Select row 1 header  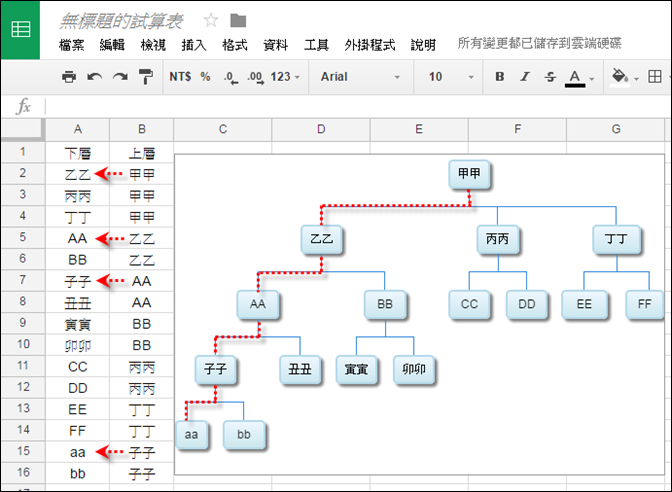point(23,152)
